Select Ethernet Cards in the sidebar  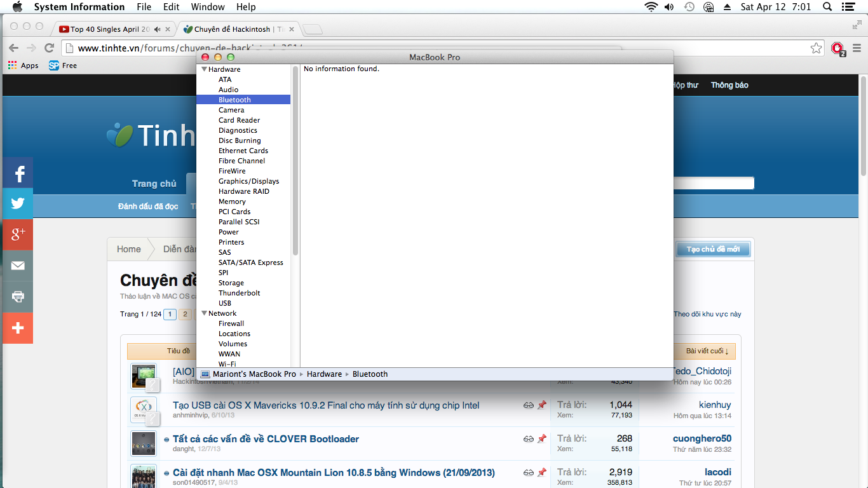(x=243, y=151)
